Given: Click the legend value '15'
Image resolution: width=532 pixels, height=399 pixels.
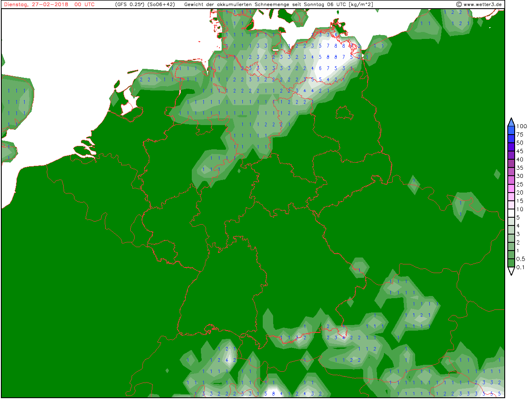Looking at the screenshot, I should pyautogui.click(x=520, y=201).
